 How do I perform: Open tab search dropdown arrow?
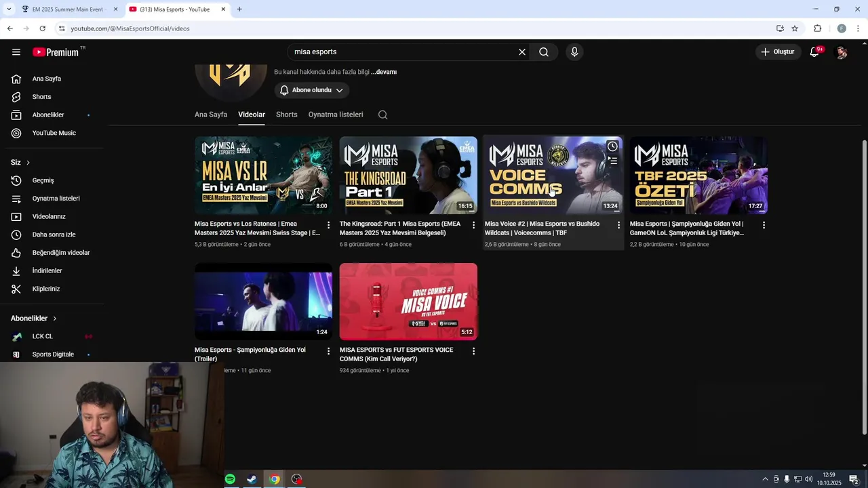click(x=9, y=9)
